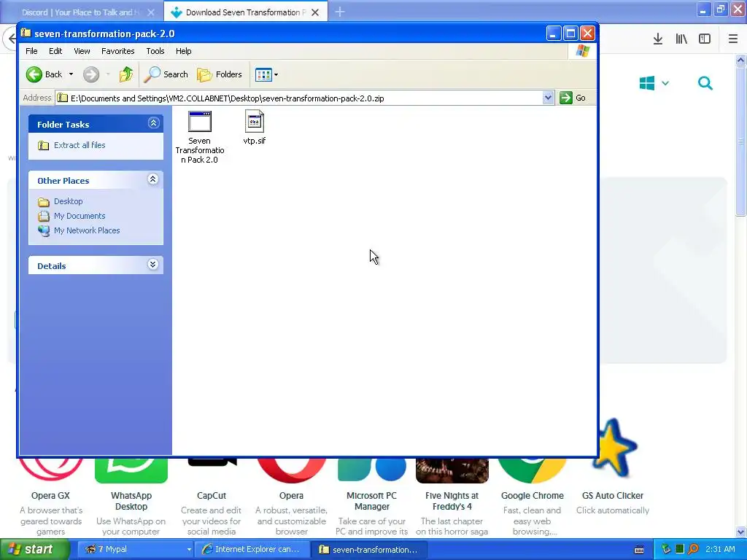Switch to seven-transformation taskbar item
This screenshot has width=747, height=560.
tap(369, 549)
